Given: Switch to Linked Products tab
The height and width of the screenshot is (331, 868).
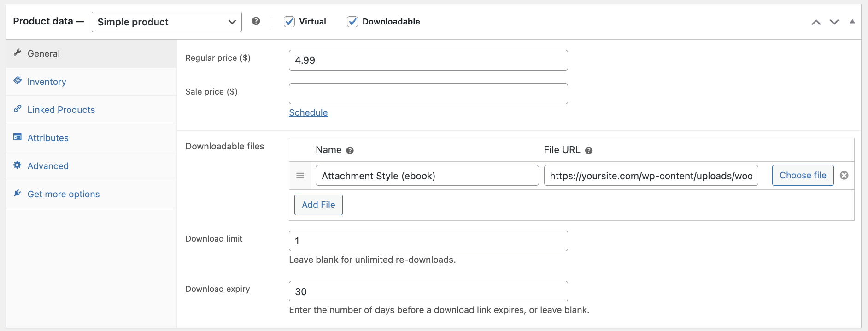Looking at the screenshot, I should pyautogui.click(x=61, y=110).
